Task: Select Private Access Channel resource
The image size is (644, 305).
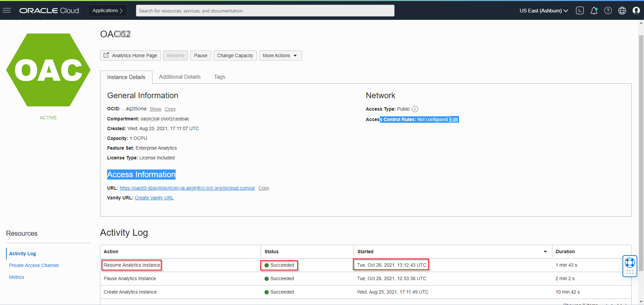Action: (x=34, y=265)
